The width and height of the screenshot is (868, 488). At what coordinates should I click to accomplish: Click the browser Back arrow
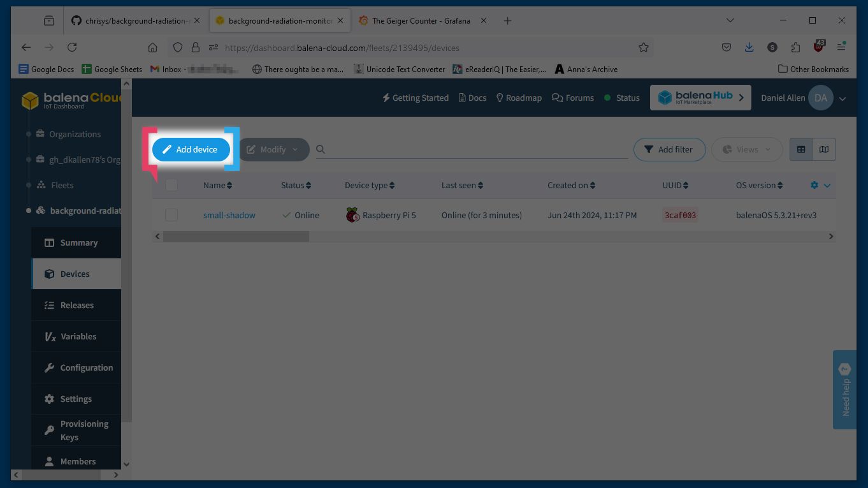pos(26,47)
